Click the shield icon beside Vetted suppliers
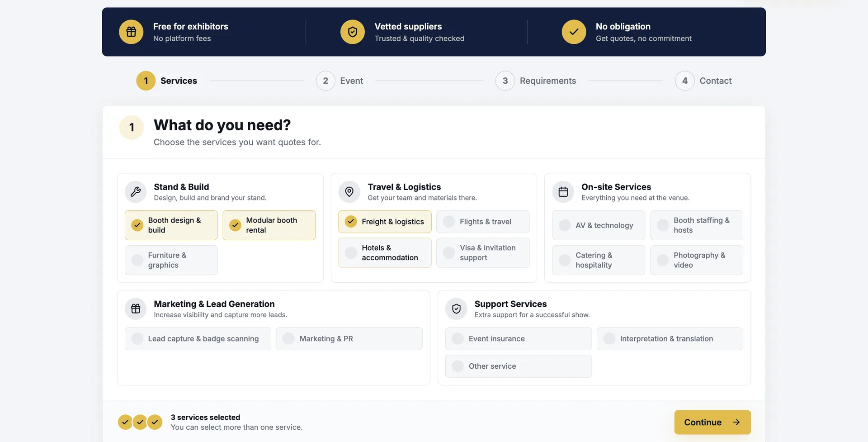 353,32
